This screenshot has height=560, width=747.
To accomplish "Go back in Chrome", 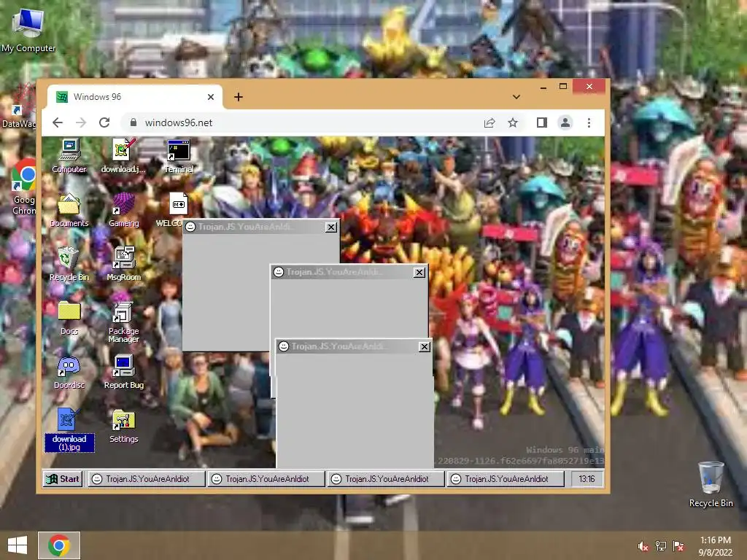I will [58, 122].
